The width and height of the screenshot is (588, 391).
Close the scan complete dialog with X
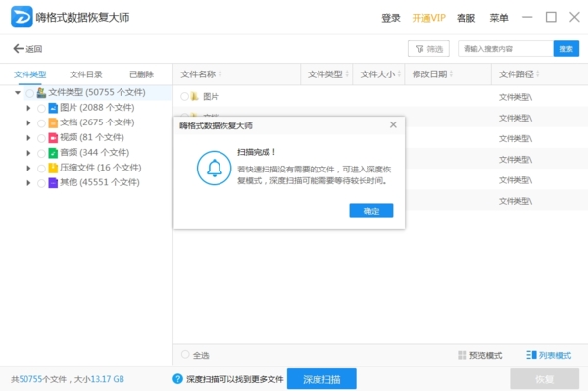coord(393,124)
